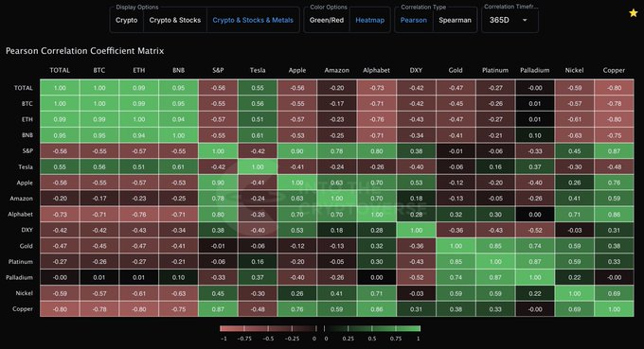
Task: Click the Alphabet column header
Action: pos(376,70)
